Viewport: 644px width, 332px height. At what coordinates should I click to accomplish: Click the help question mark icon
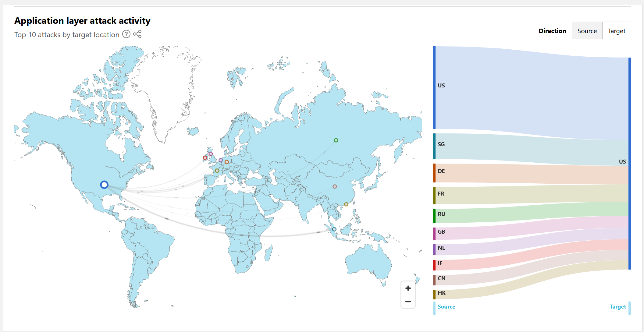pyautogui.click(x=126, y=34)
